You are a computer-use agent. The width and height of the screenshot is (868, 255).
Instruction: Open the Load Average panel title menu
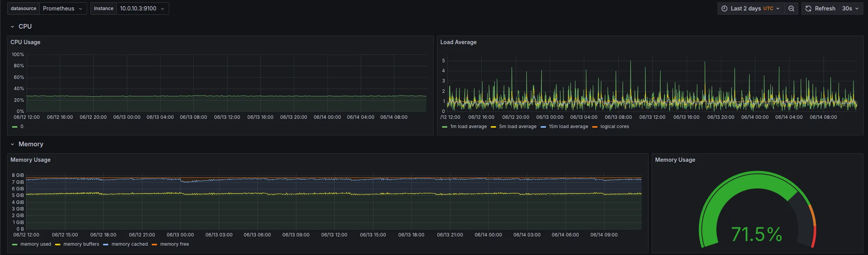tap(458, 42)
